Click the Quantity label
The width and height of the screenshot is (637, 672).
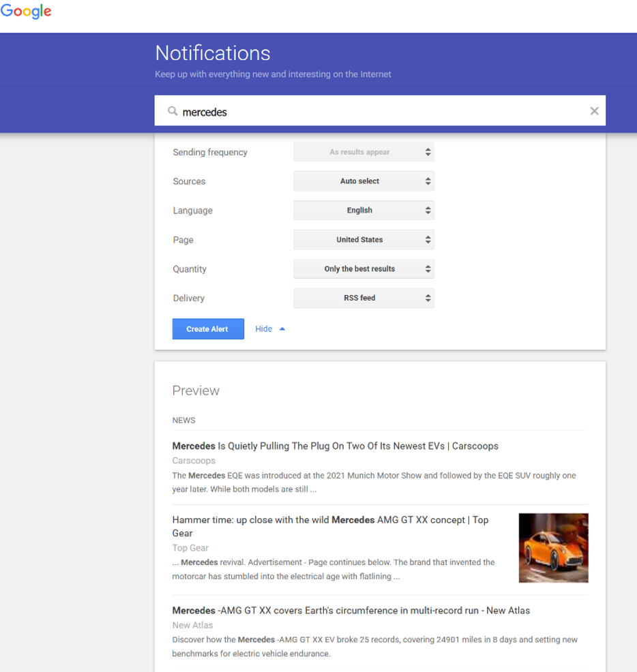point(190,269)
